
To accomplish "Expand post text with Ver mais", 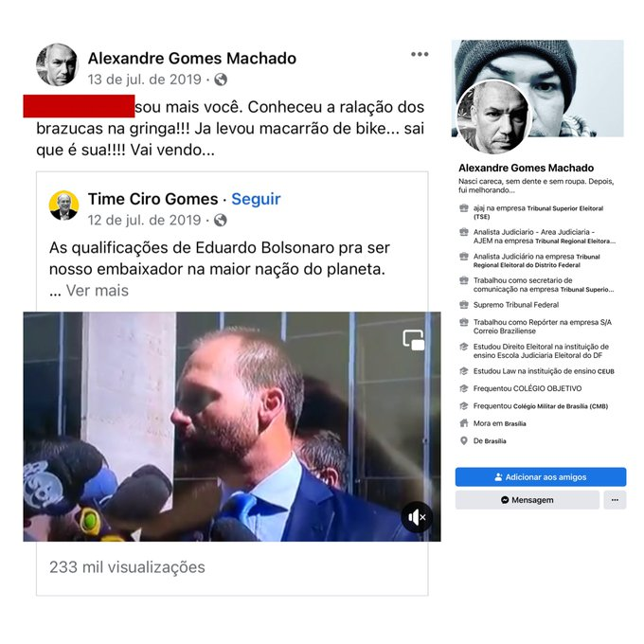I will click(98, 291).
